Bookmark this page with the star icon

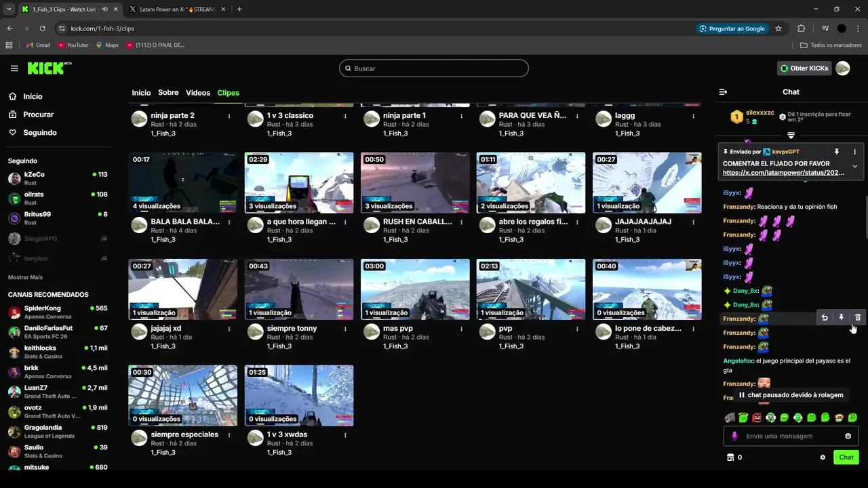pyautogui.click(x=778, y=28)
